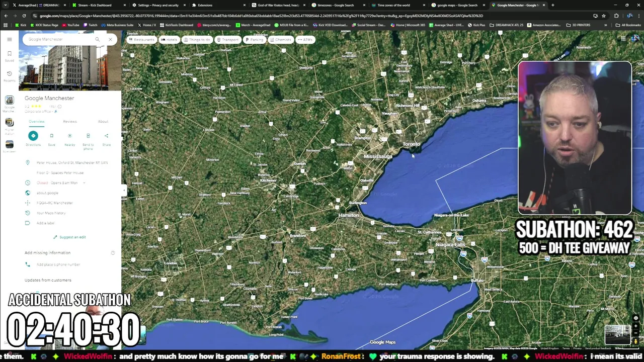
Task: Click the help icon beside Add missing information
Action: [x=113, y=253]
